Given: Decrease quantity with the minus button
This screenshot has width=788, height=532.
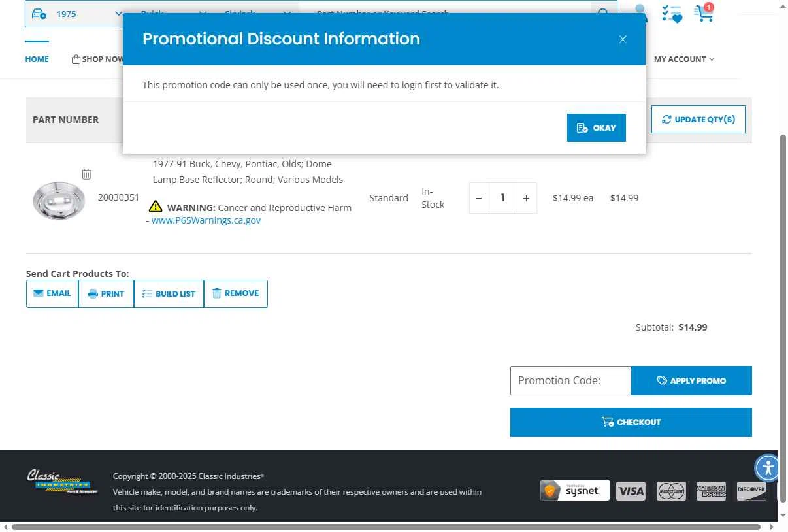Looking at the screenshot, I should click(478, 198).
